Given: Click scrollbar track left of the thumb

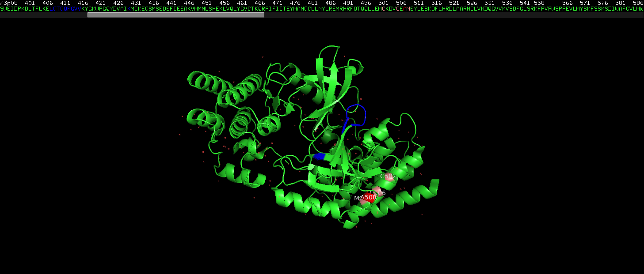Looking at the screenshot, I should tap(44, 15).
